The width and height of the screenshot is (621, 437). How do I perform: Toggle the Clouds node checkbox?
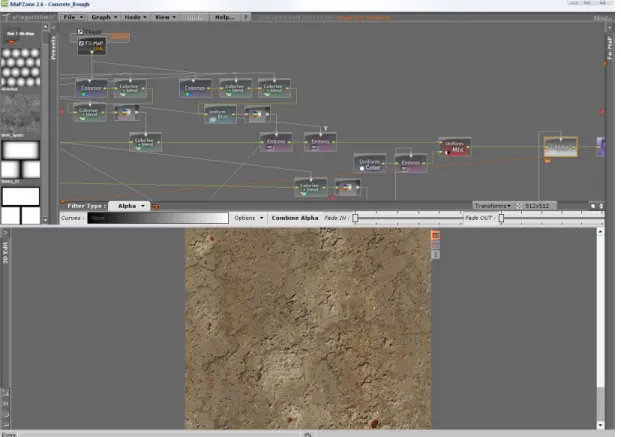click(80, 31)
